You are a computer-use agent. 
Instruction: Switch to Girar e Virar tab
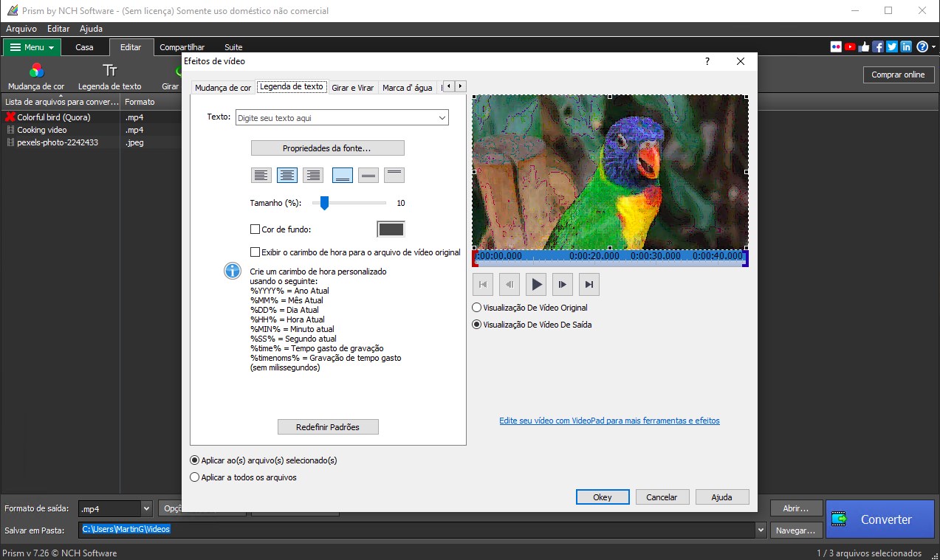tap(353, 88)
